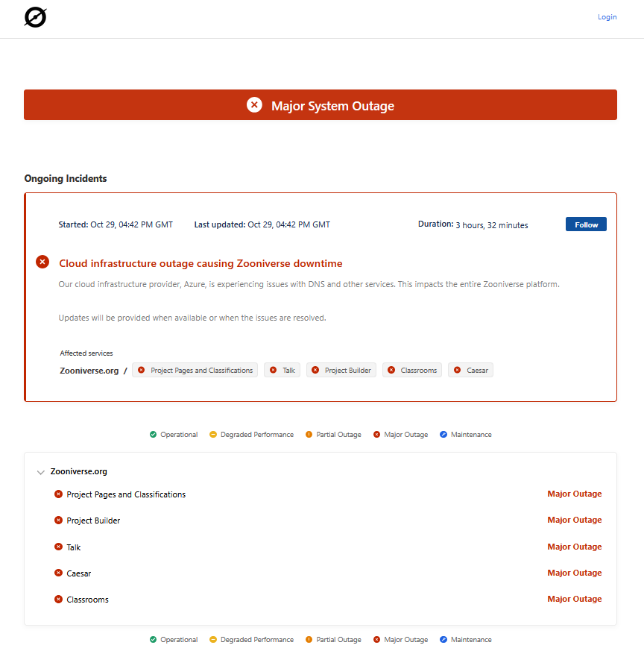
Task: Click Talk in the services list
Action: pos(74,547)
